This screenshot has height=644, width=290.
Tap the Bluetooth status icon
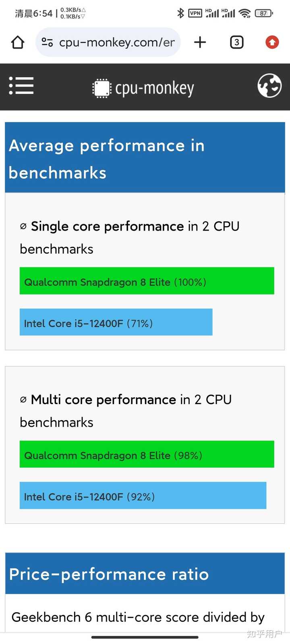[180, 13]
